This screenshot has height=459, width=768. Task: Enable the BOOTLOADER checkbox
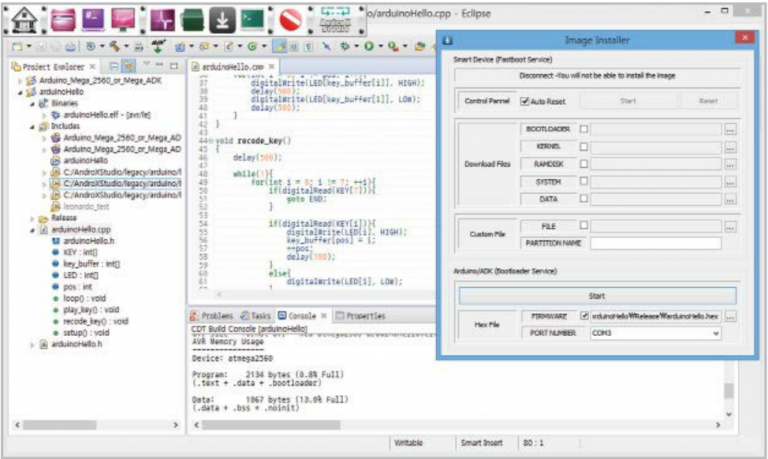pos(583,129)
